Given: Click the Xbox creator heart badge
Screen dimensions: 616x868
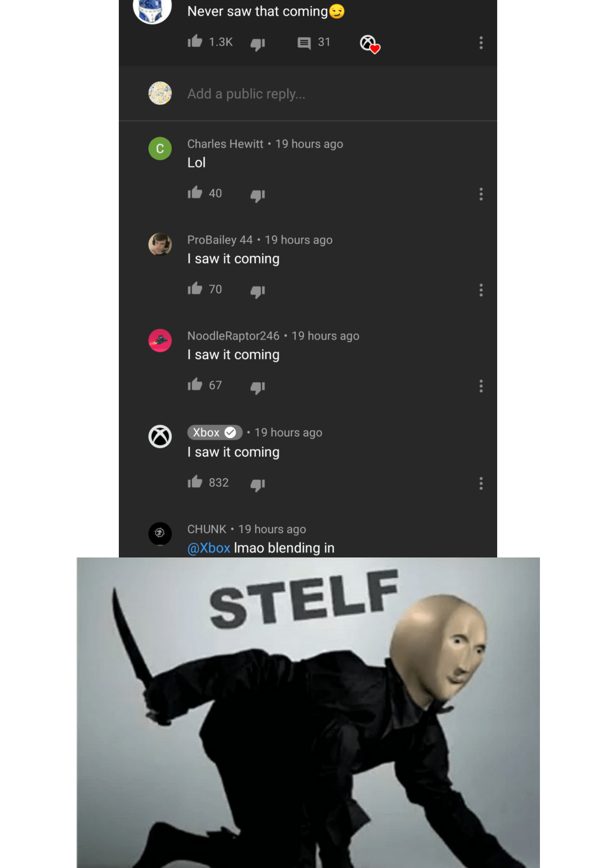Looking at the screenshot, I should point(370,44).
